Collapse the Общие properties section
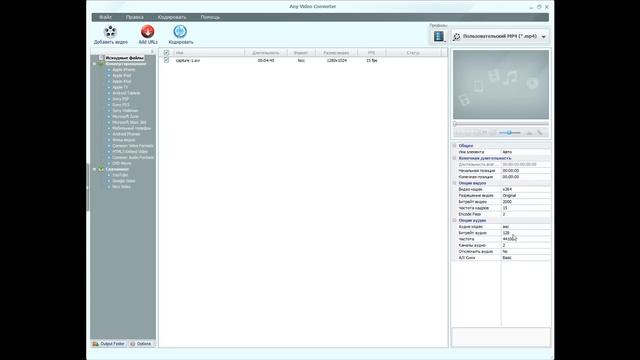 pyautogui.click(x=454, y=145)
